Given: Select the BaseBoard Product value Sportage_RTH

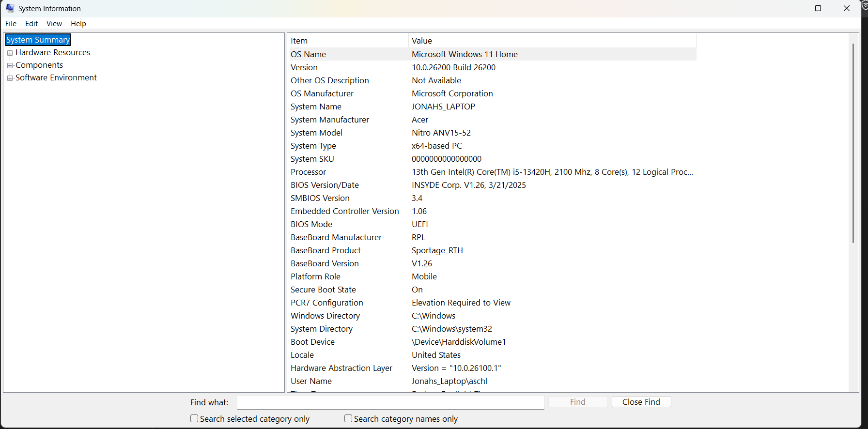Looking at the screenshot, I should pyautogui.click(x=437, y=250).
